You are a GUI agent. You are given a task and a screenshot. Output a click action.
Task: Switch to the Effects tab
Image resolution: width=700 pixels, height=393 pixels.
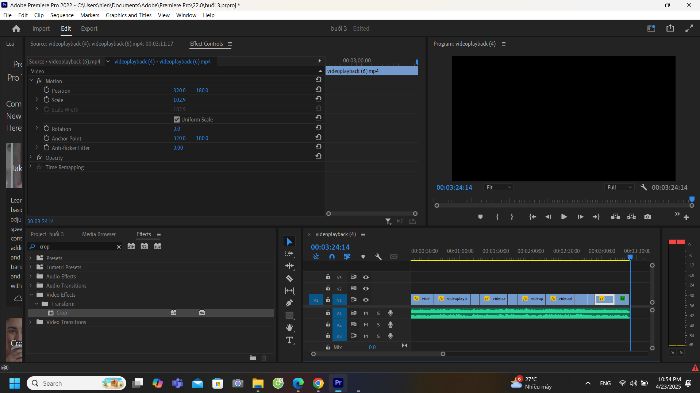click(x=144, y=234)
